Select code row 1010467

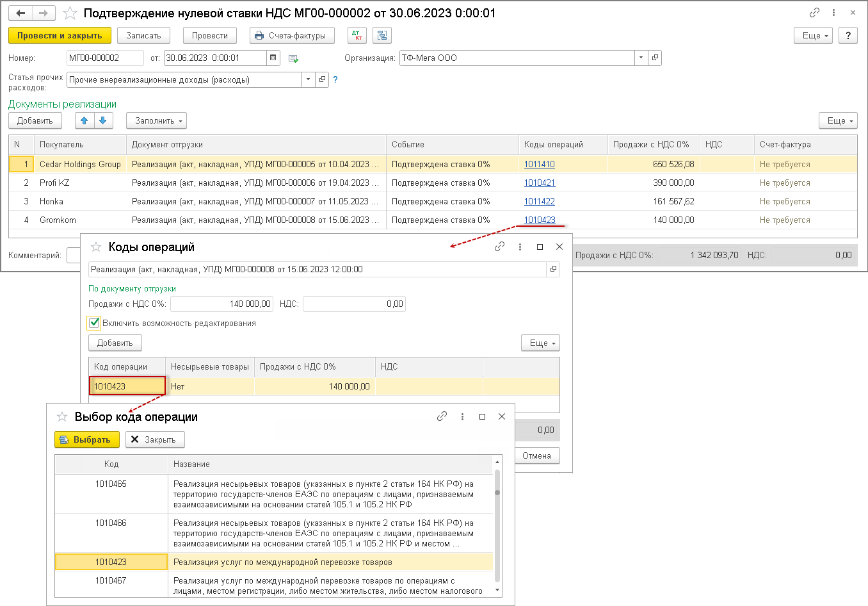point(274,584)
